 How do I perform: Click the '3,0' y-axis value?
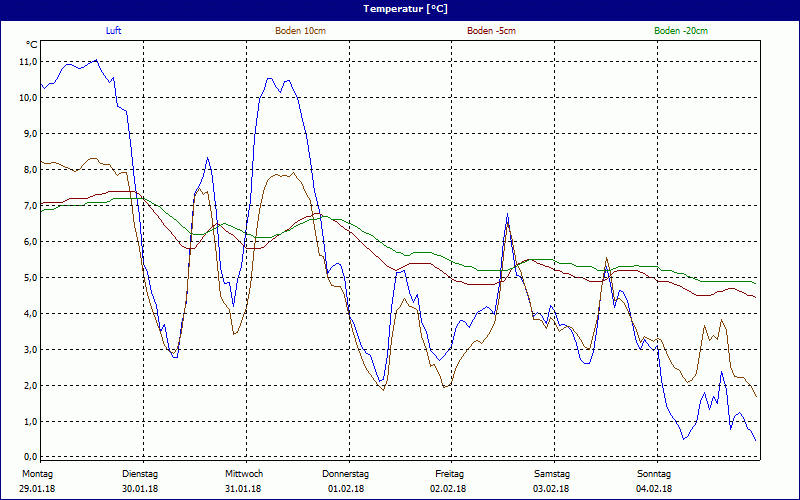click(x=30, y=349)
